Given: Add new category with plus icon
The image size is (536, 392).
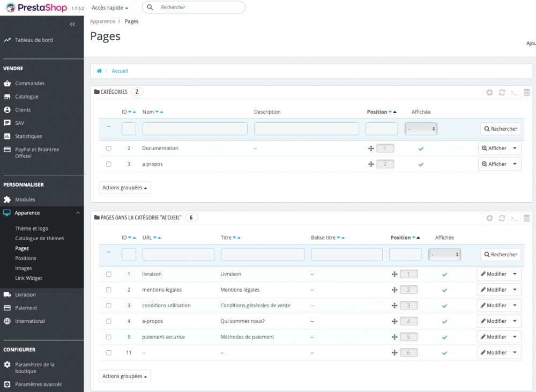Looking at the screenshot, I should tap(489, 92).
